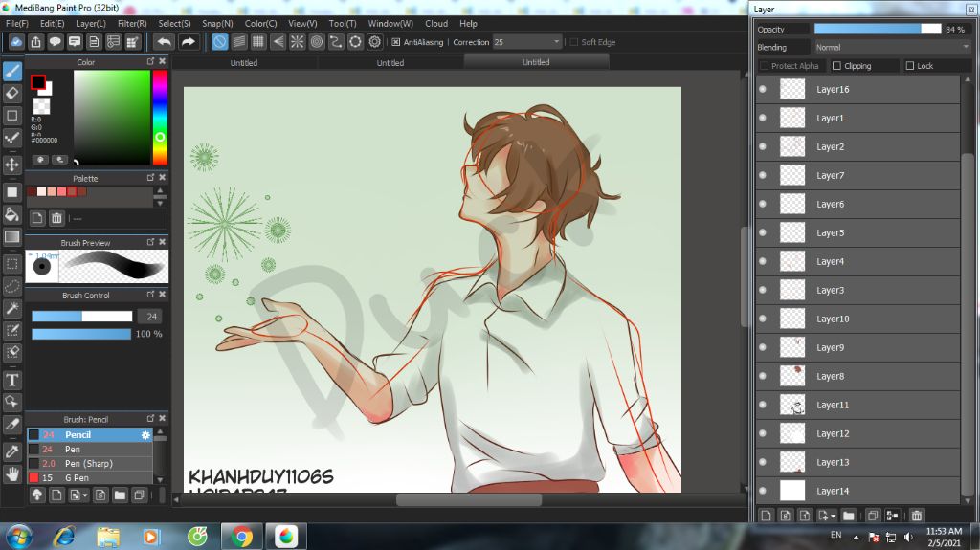The height and width of the screenshot is (550, 980).
Task: Open Filter menu
Action: [x=132, y=23]
